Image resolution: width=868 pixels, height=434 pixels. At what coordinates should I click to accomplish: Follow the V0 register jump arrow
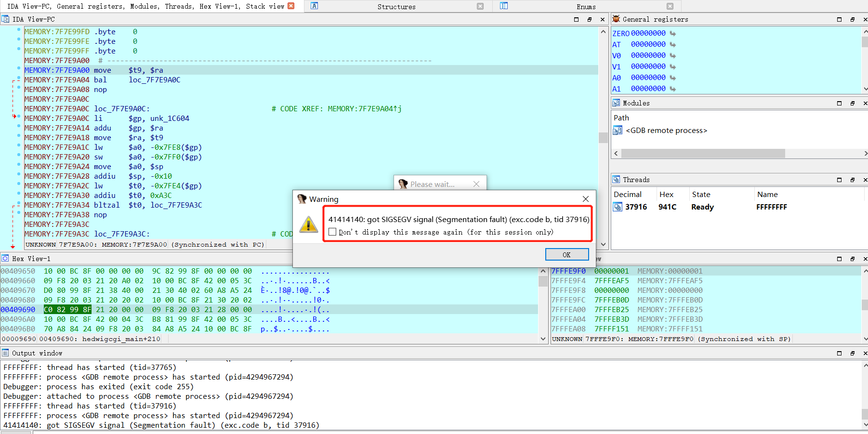click(x=673, y=56)
